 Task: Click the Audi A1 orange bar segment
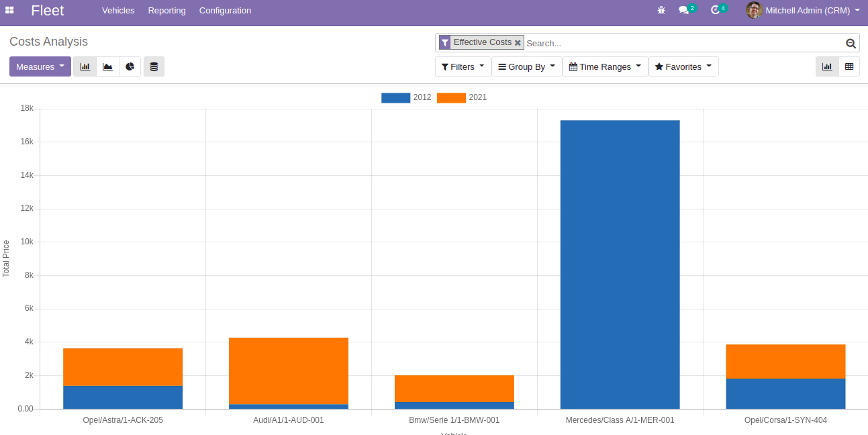pyautogui.click(x=289, y=371)
